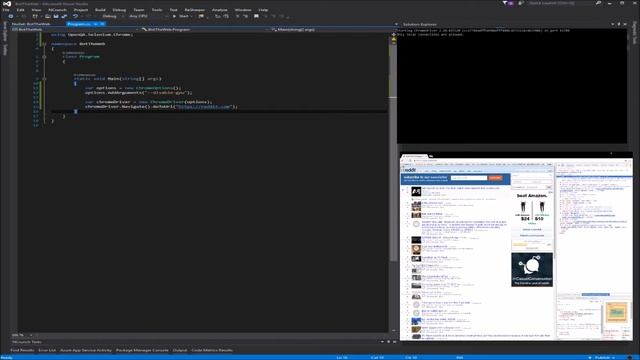Pin the Program.cs tab
Viewport: 640px width, 360px height.
point(96,24)
